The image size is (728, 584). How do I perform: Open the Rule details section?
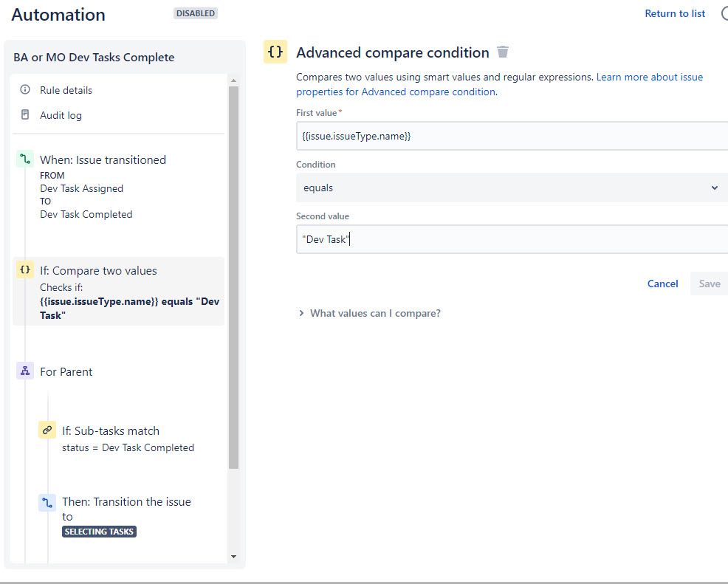tap(66, 90)
